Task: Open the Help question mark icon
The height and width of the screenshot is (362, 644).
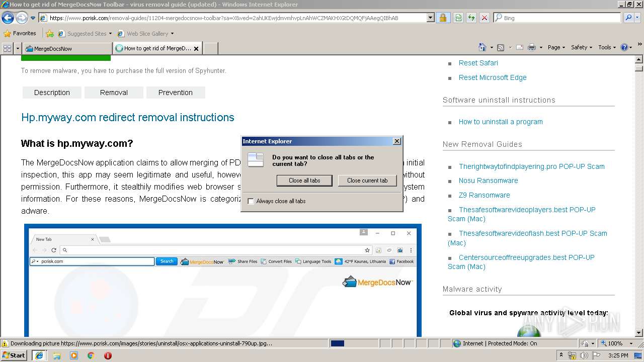Action: pyautogui.click(x=624, y=47)
